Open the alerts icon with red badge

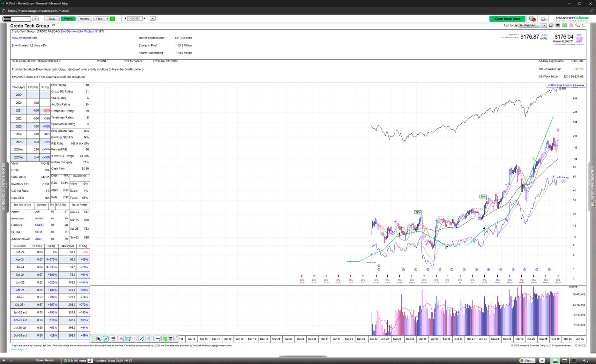click(532, 19)
